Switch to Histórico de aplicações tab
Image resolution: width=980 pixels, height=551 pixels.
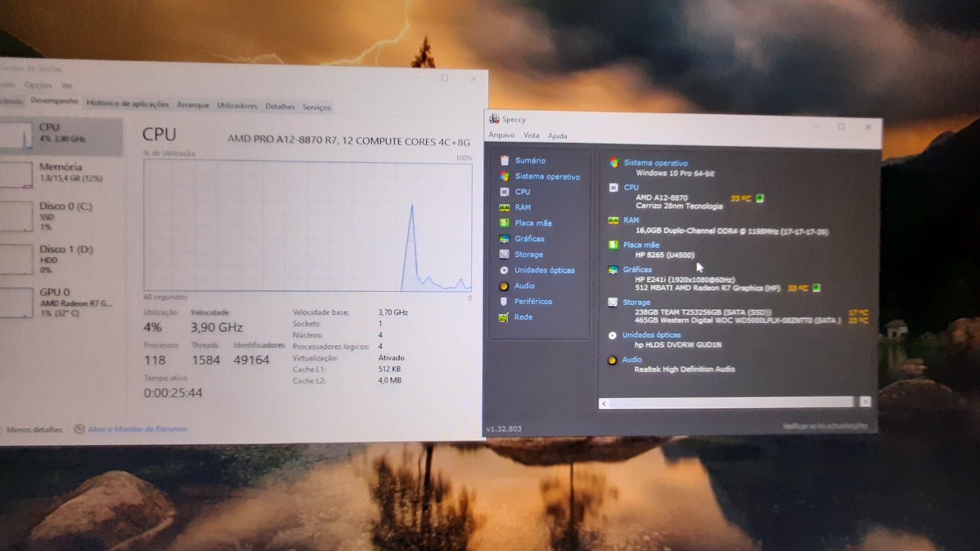(127, 103)
